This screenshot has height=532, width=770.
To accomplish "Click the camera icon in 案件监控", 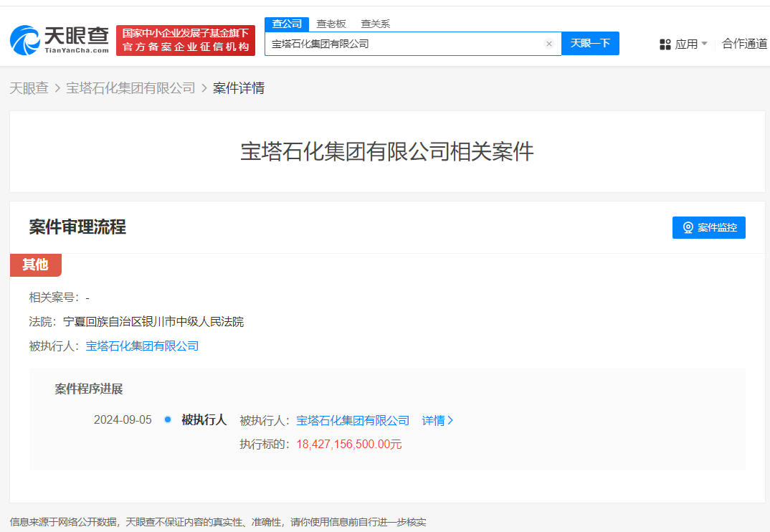I will pos(688,227).
